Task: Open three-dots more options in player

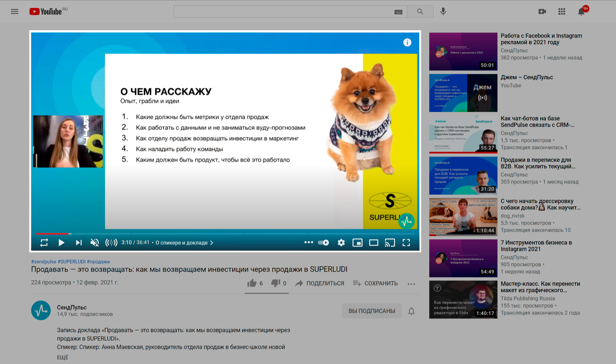Action: pos(309,242)
